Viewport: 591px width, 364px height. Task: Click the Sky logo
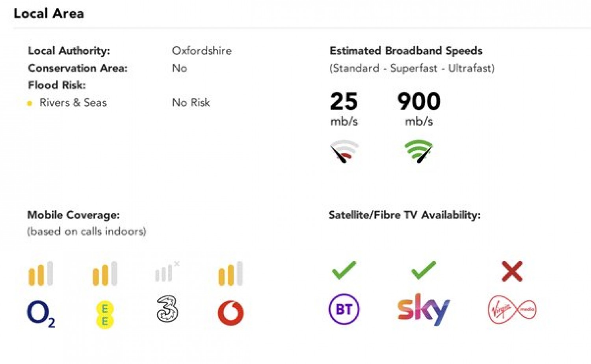point(423,309)
